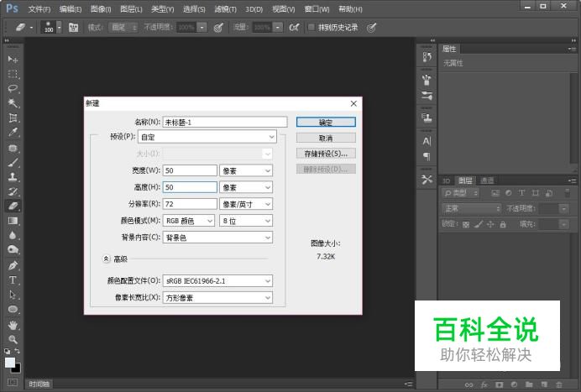Image resolution: width=581 pixels, height=392 pixels.
Task: Select the Zoom tool
Action: pos(13,339)
